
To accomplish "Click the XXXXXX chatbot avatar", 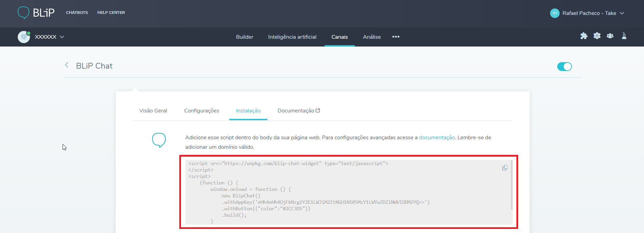I will pyautogui.click(x=24, y=37).
